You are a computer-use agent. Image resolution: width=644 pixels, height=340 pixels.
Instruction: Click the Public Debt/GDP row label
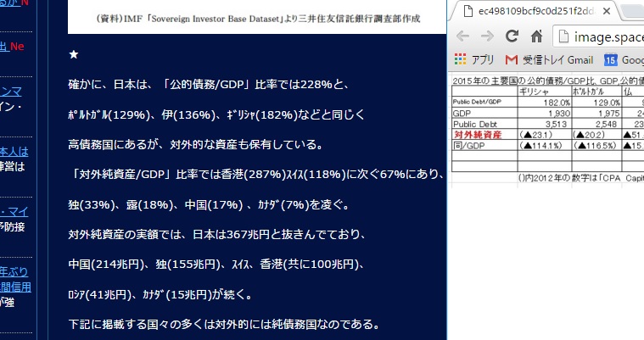point(484,102)
